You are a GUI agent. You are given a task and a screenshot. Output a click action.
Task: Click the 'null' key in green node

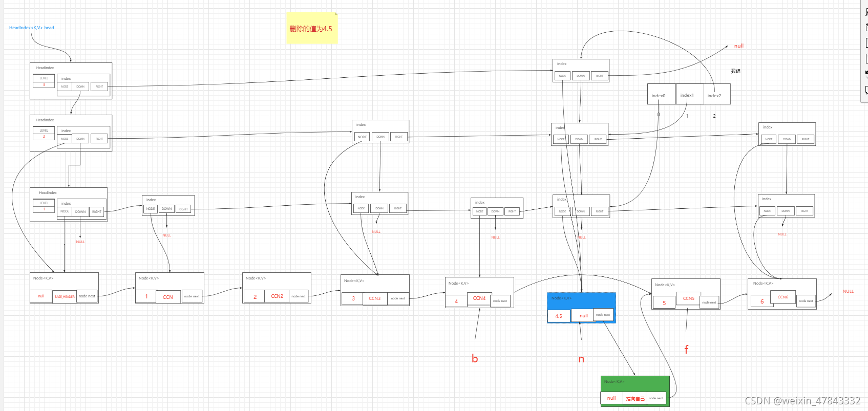pos(611,398)
